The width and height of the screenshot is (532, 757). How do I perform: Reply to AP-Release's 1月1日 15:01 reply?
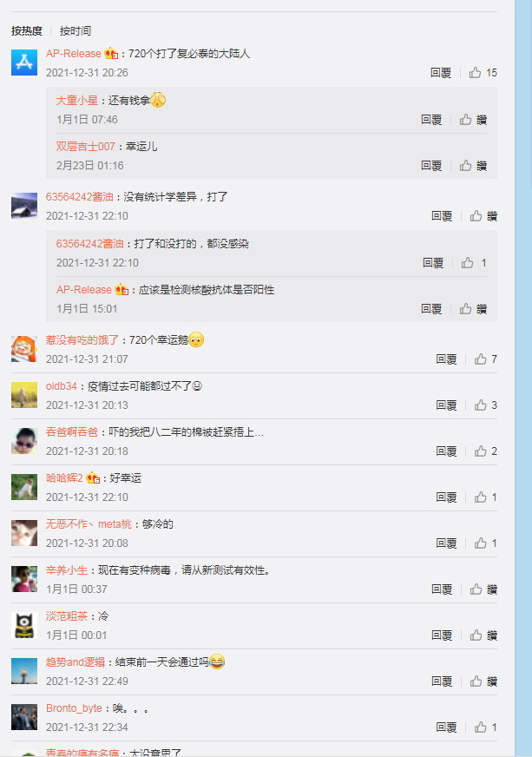tap(431, 308)
